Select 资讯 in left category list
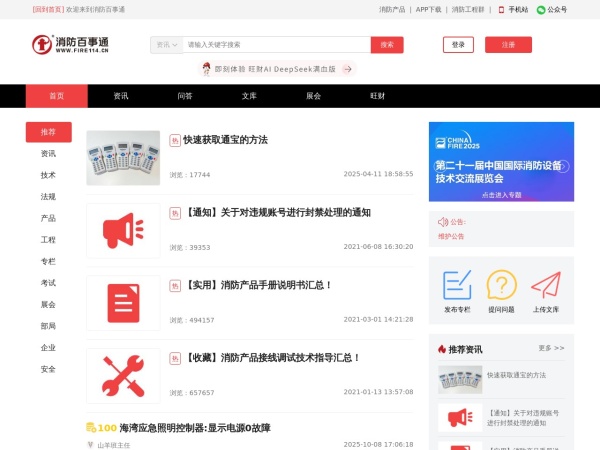This screenshot has width=600, height=450. click(x=48, y=153)
